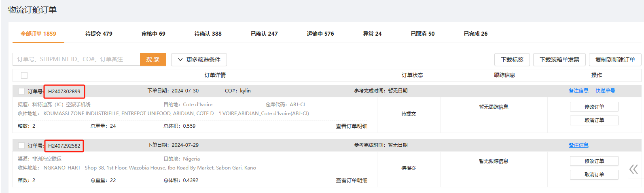
Task: Click the 下载标签 button
Action: (512, 60)
